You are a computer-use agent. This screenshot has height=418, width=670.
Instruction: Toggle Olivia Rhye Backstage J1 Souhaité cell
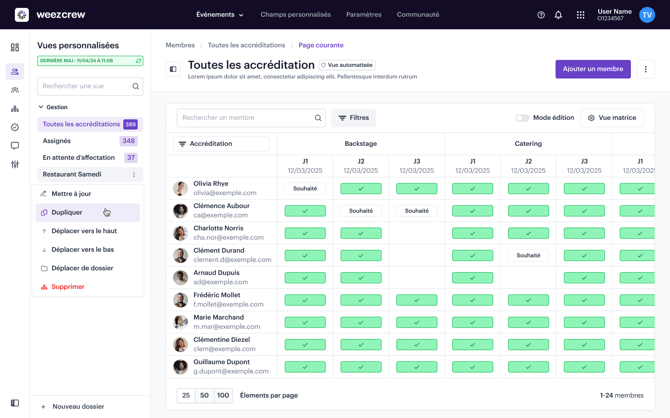point(305,188)
